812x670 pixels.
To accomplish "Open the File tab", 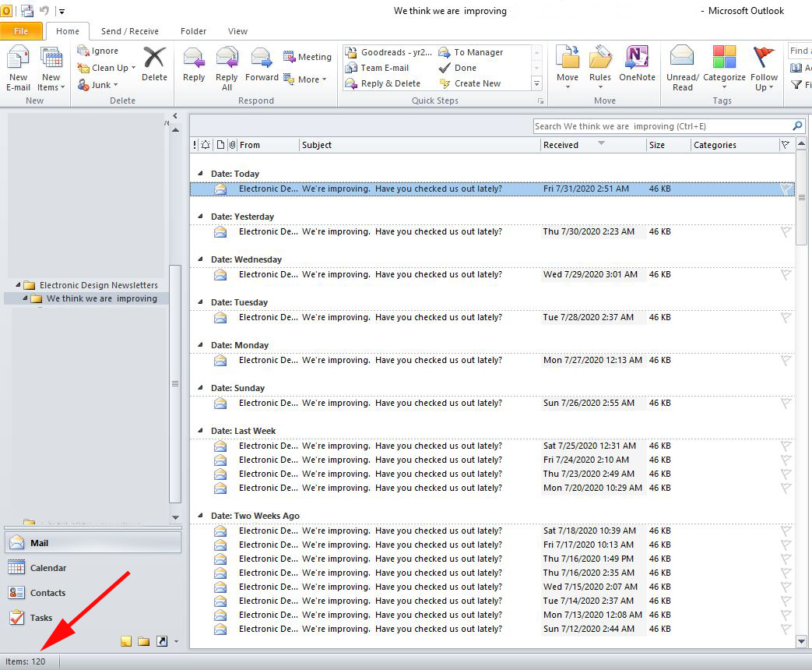I will point(21,31).
